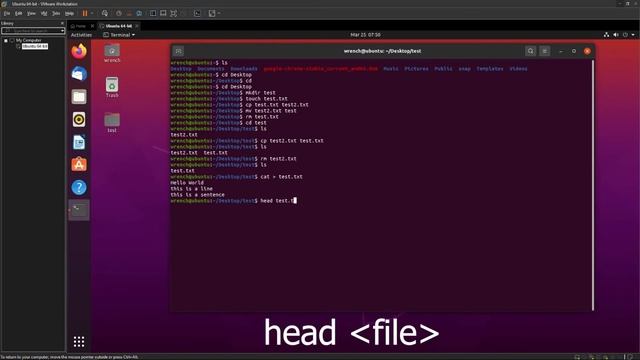Show Applications grid
Image resolution: width=640 pixels, height=360 pixels.
pyautogui.click(x=79, y=342)
